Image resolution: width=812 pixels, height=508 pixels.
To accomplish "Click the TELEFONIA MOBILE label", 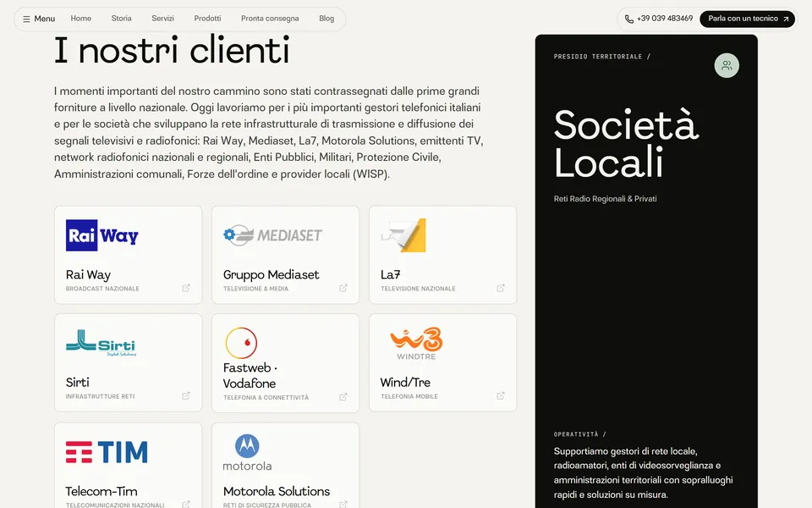I will [x=409, y=396].
